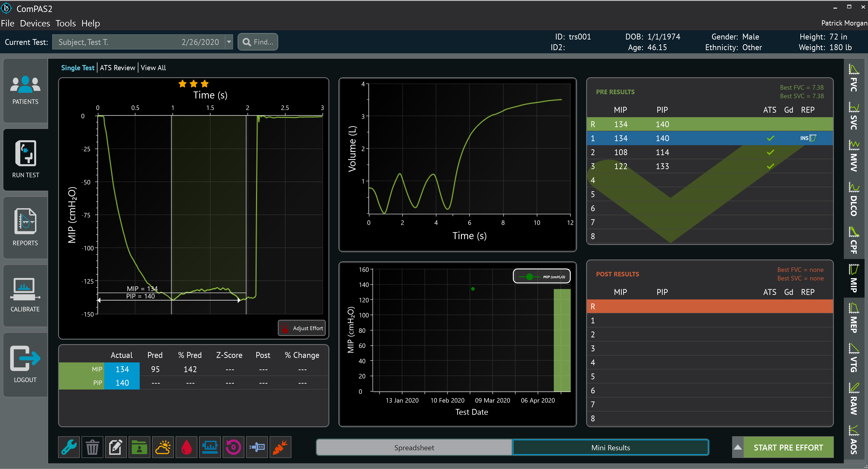
Task: Switch to the AOS test tab
Action: point(854,439)
